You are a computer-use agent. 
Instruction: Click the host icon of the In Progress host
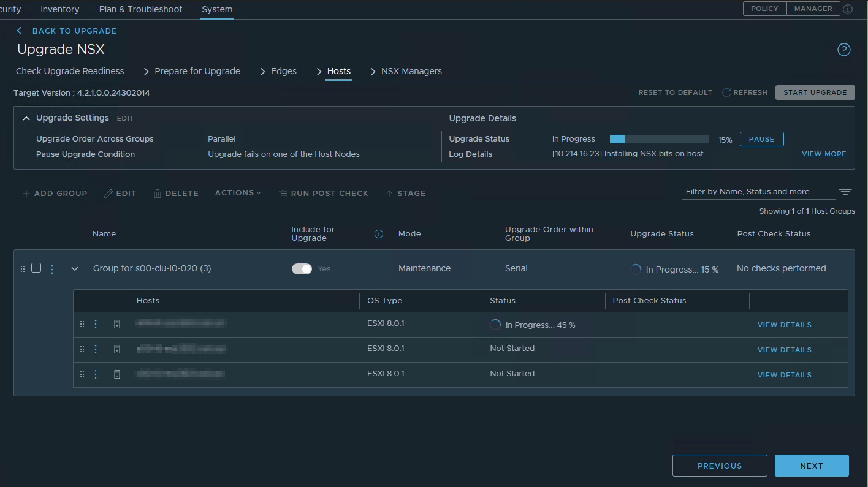pyautogui.click(x=117, y=325)
